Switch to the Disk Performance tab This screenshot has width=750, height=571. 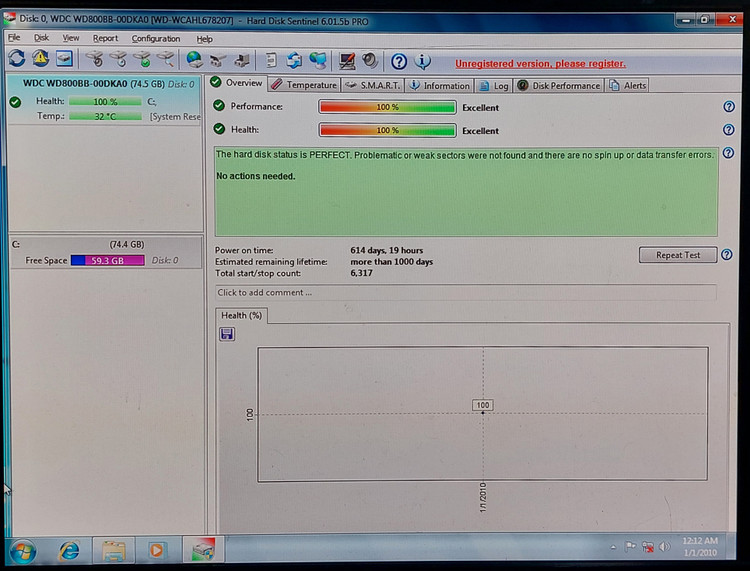click(559, 86)
